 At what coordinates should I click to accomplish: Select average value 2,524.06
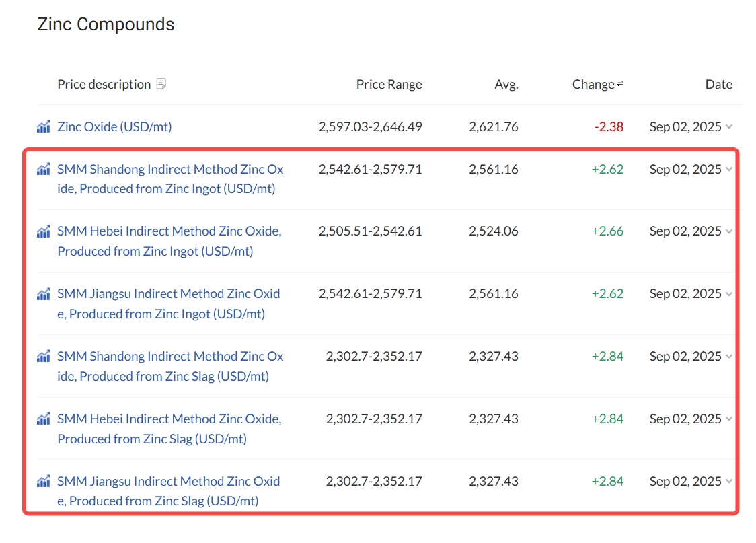tap(494, 231)
